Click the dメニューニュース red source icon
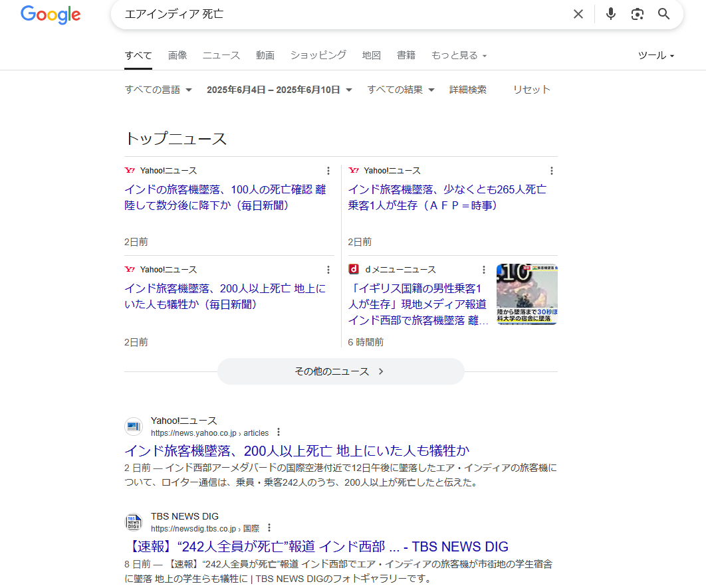The height and width of the screenshot is (588, 706). click(354, 270)
